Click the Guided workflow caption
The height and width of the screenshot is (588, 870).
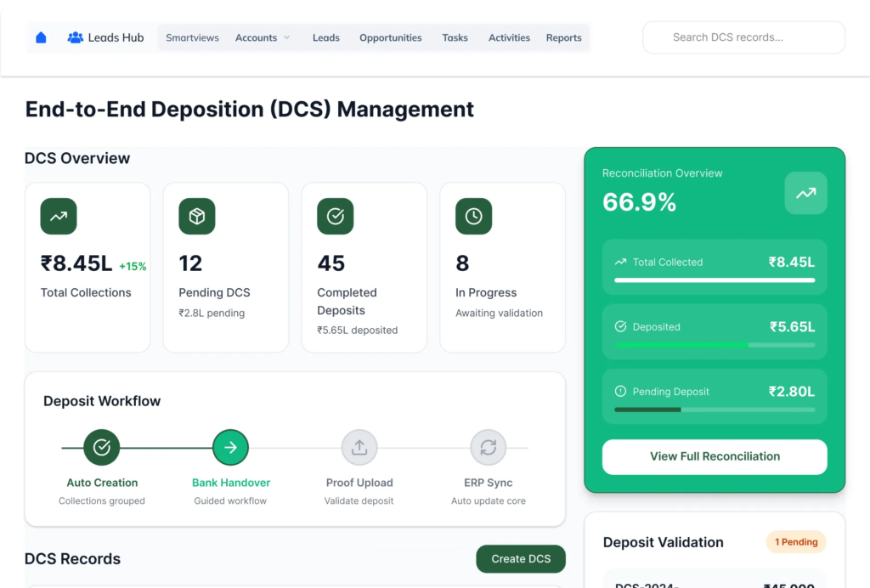pos(230,501)
